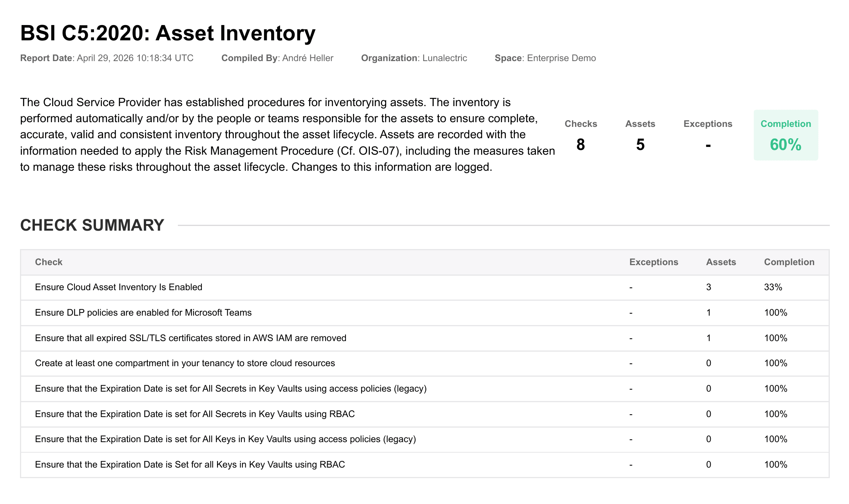Screen dimensions: 849x504
Task: Click the 'CHECK SUMMARY' heading
Action: pyautogui.click(x=92, y=225)
